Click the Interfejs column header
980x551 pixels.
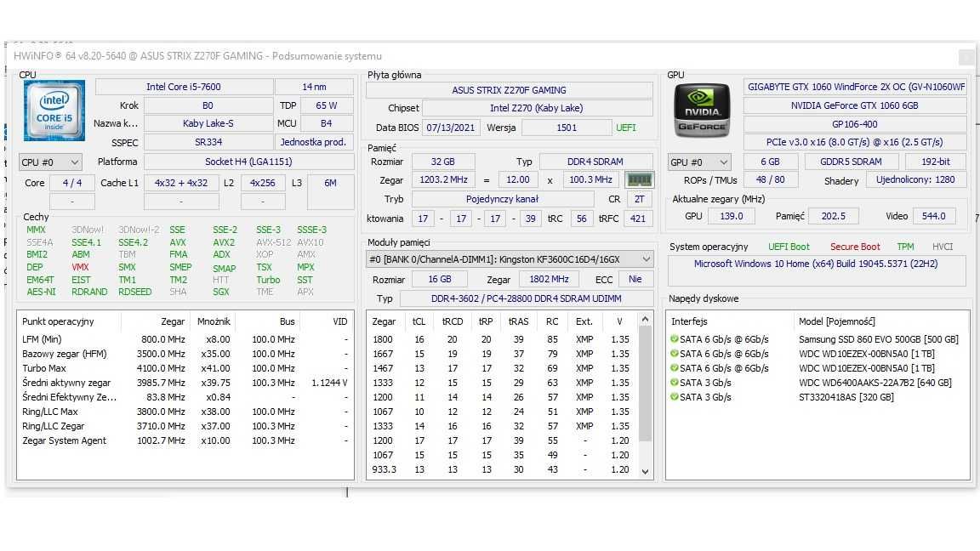(x=689, y=321)
